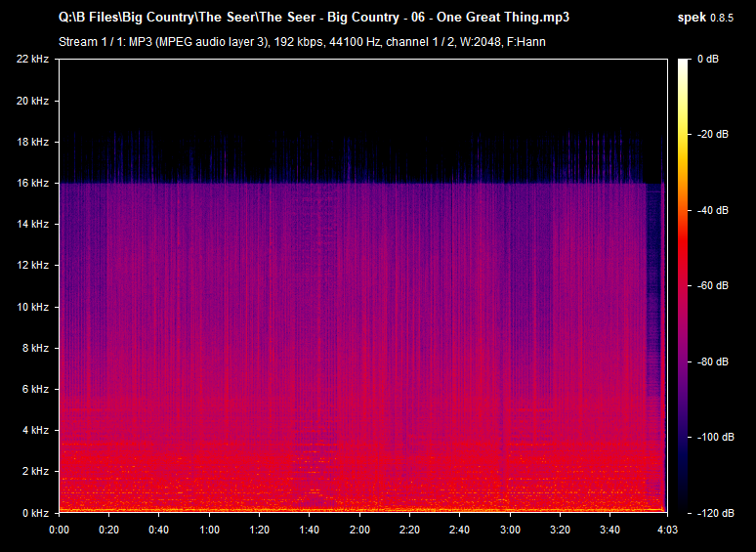
Task: Select the 16 kHz frequency axis label
Action: [x=32, y=183]
